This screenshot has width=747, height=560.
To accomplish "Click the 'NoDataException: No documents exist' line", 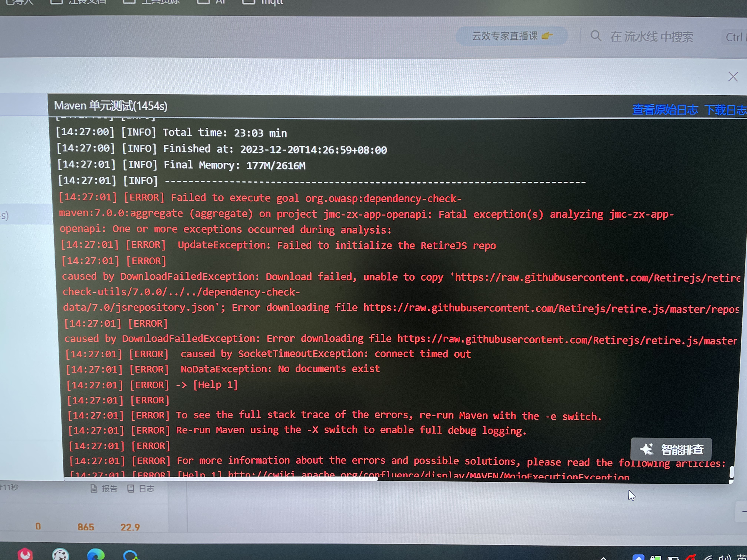I will coord(223,369).
